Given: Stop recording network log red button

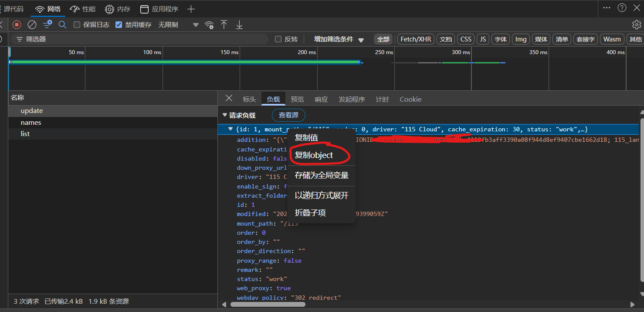Looking at the screenshot, I should click(x=17, y=25).
